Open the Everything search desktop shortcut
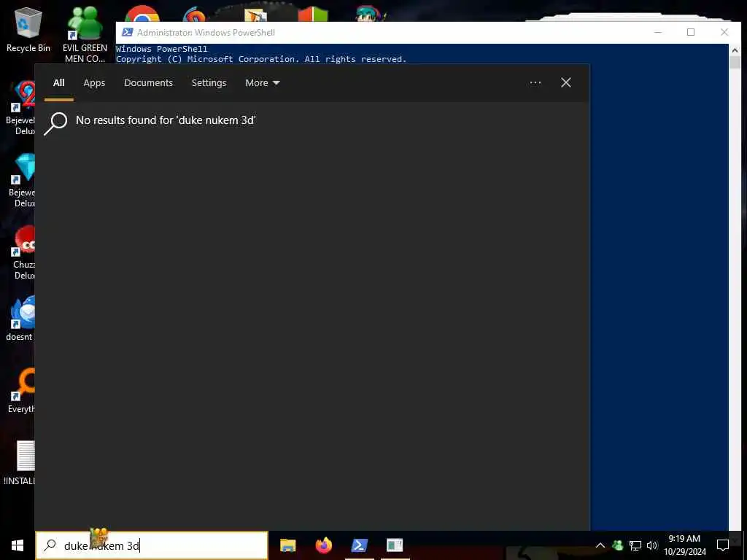This screenshot has height=560, width=747. [21, 391]
